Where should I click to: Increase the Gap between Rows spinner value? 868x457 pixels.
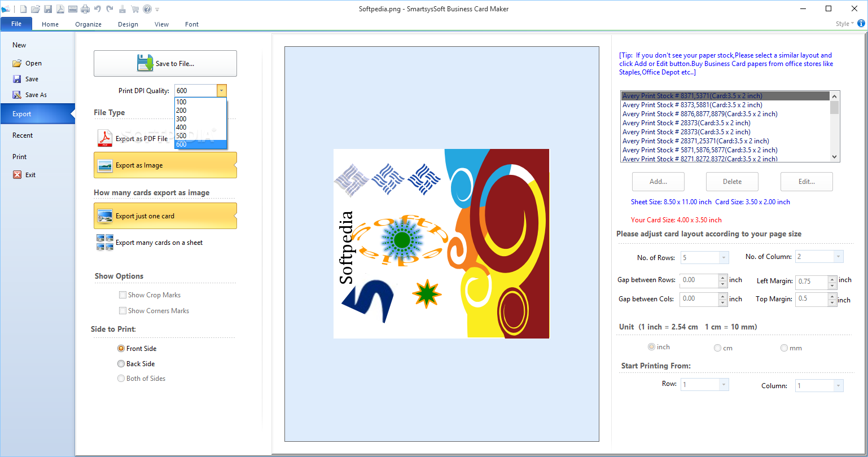point(723,277)
